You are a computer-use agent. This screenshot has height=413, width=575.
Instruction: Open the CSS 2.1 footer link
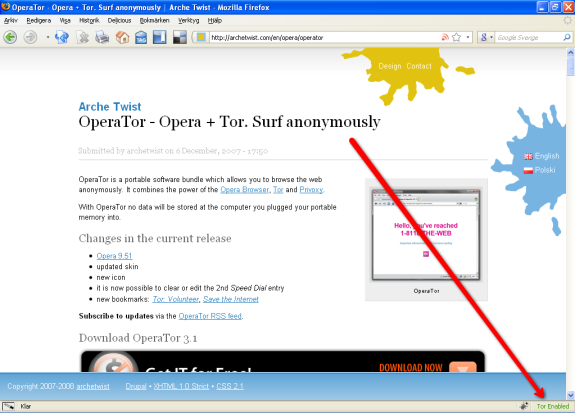[230, 386]
